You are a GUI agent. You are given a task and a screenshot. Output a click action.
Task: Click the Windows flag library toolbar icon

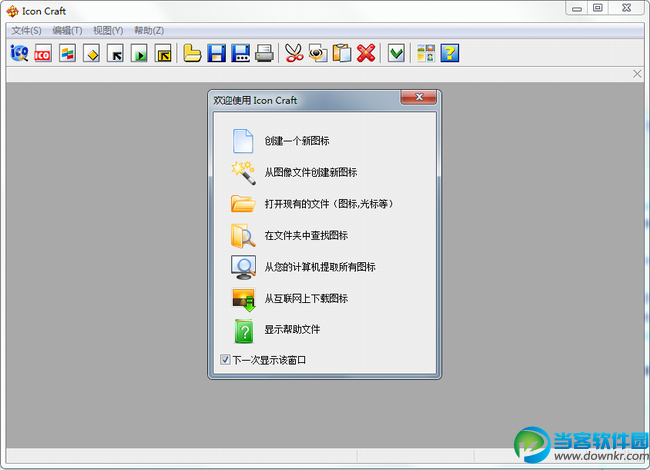click(67, 53)
